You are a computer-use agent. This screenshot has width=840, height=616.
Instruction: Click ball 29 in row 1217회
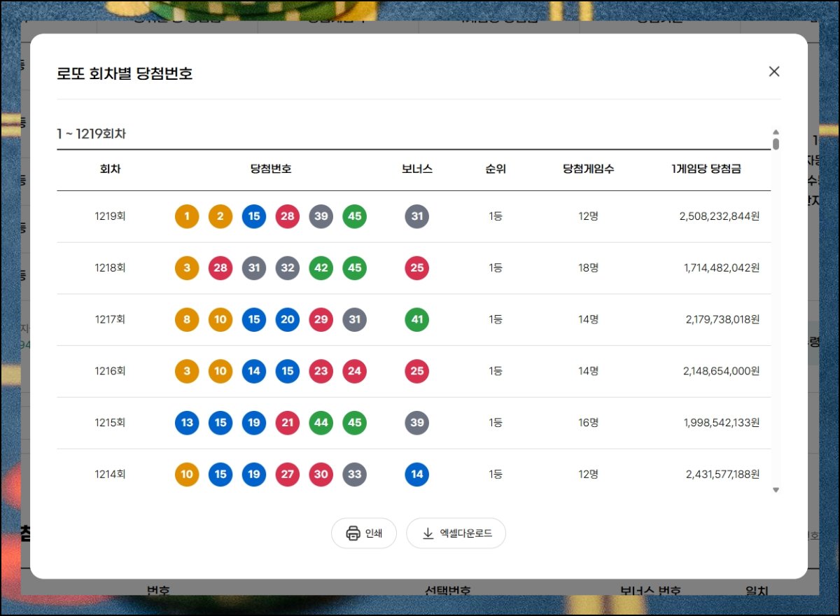click(321, 320)
